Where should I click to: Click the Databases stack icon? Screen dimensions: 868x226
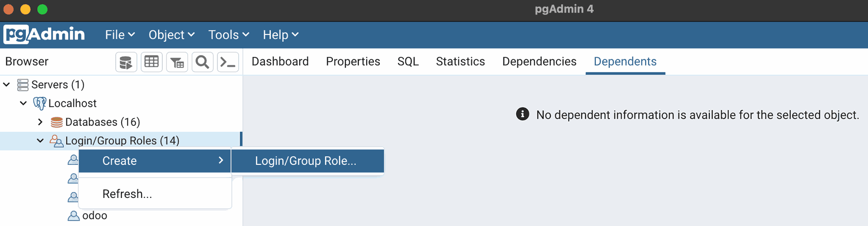click(x=57, y=122)
